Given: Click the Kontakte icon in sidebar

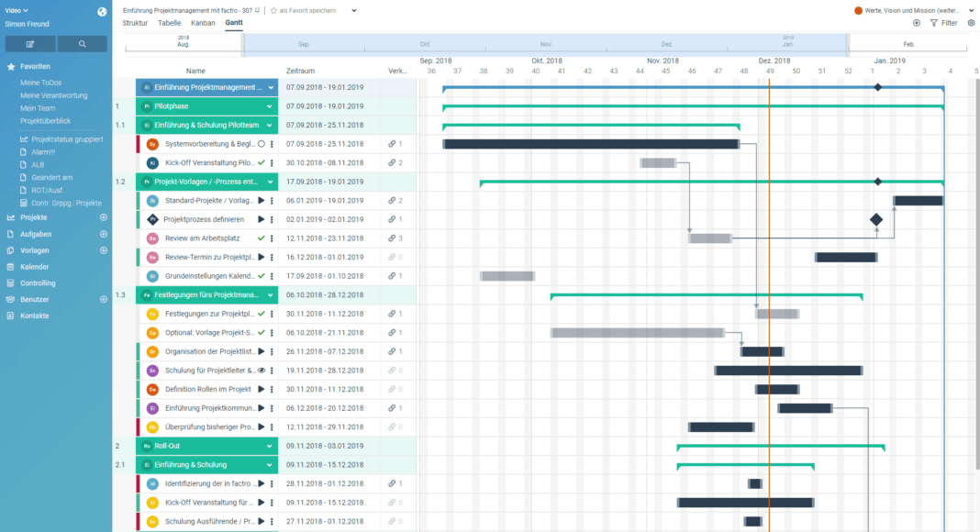Looking at the screenshot, I should pyautogui.click(x=11, y=316).
